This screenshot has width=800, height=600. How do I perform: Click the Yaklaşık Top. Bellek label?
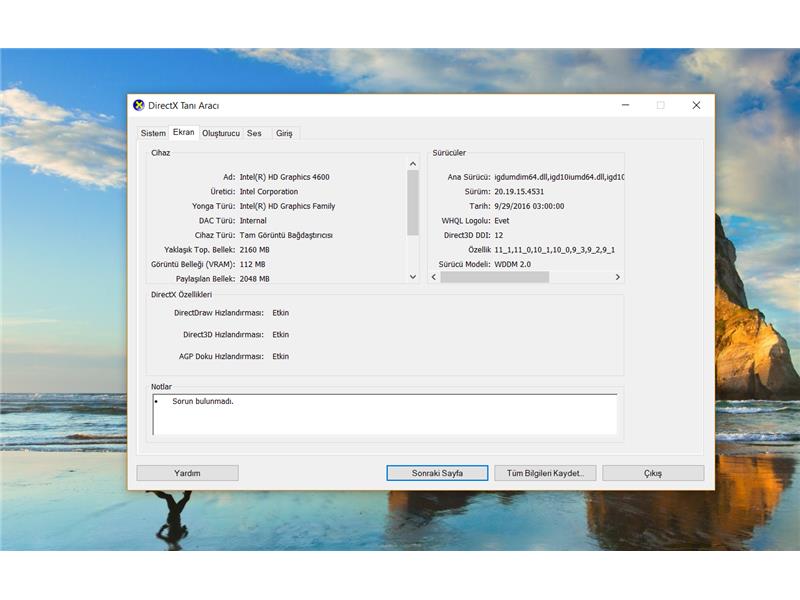pos(199,249)
